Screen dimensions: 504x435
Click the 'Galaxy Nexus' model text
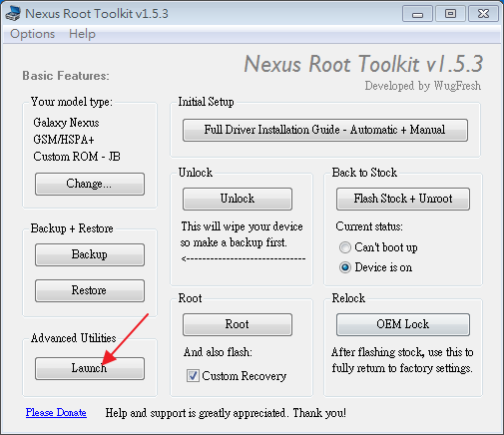[66, 123]
